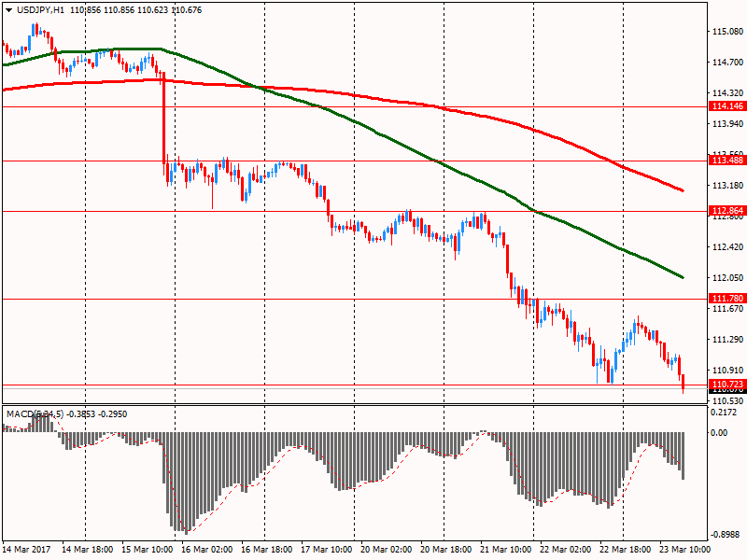The width and height of the screenshot is (747, 560).
Task: Click the 111.290 price axis value
Action: [x=727, y=340]
